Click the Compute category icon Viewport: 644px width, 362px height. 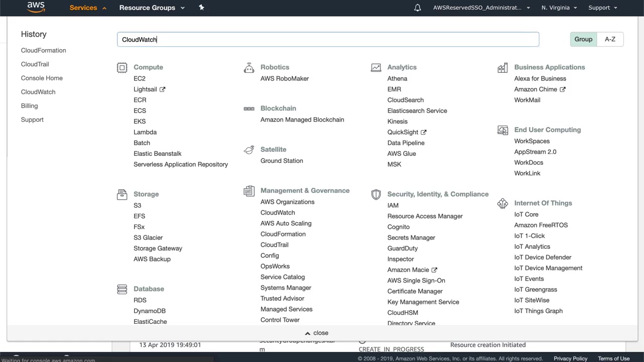122,67
